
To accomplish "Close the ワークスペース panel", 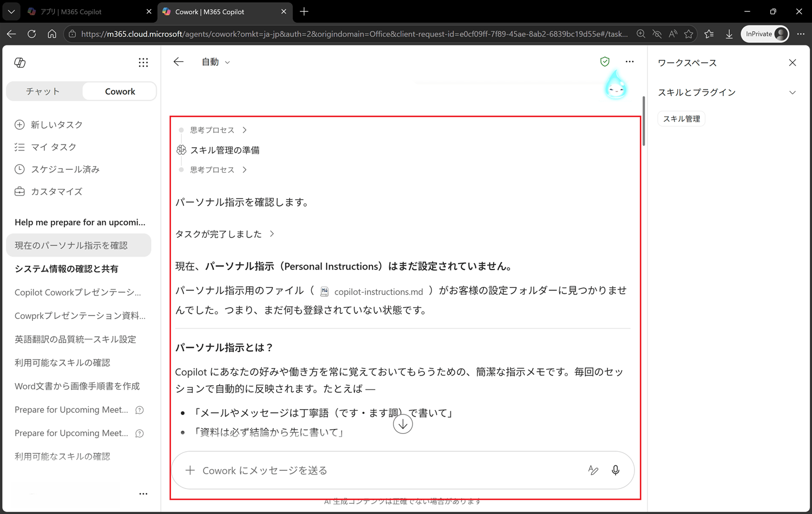I will (793, 63).
